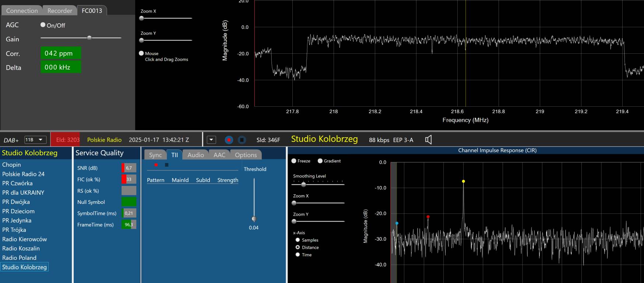Click the red record button in service bar
The height and width of the screenshot is (283, 644).
(229, 140)
